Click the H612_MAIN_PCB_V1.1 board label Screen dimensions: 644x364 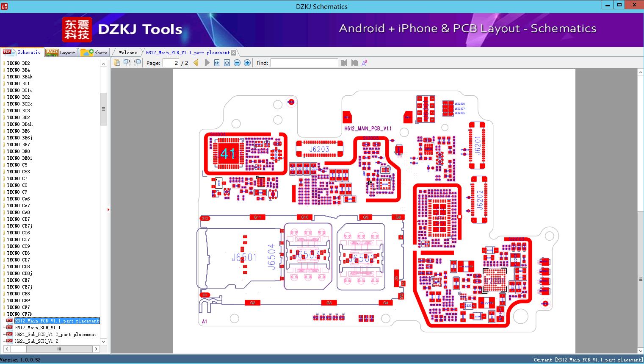pyautogui.click(x=368, y=128)
